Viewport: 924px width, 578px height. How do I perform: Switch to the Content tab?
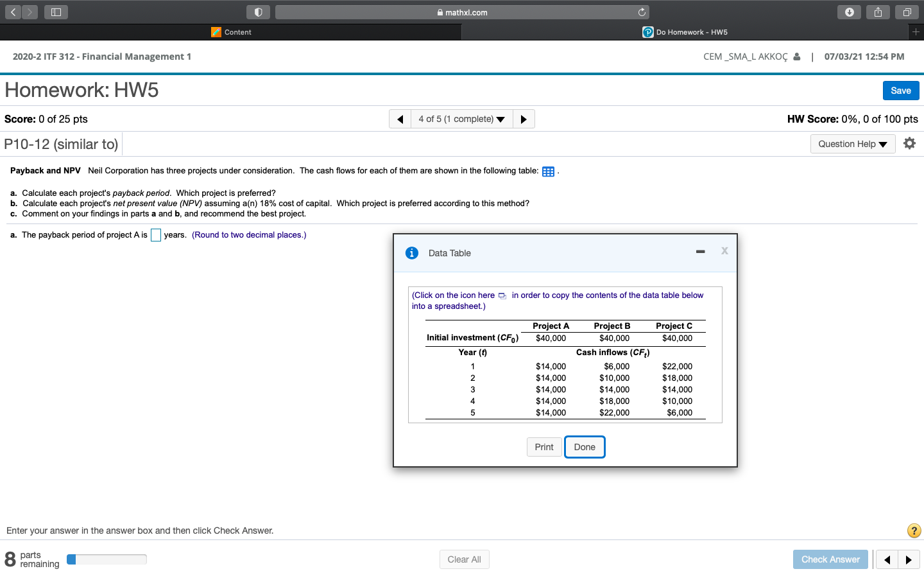click(x=231, y=31)
